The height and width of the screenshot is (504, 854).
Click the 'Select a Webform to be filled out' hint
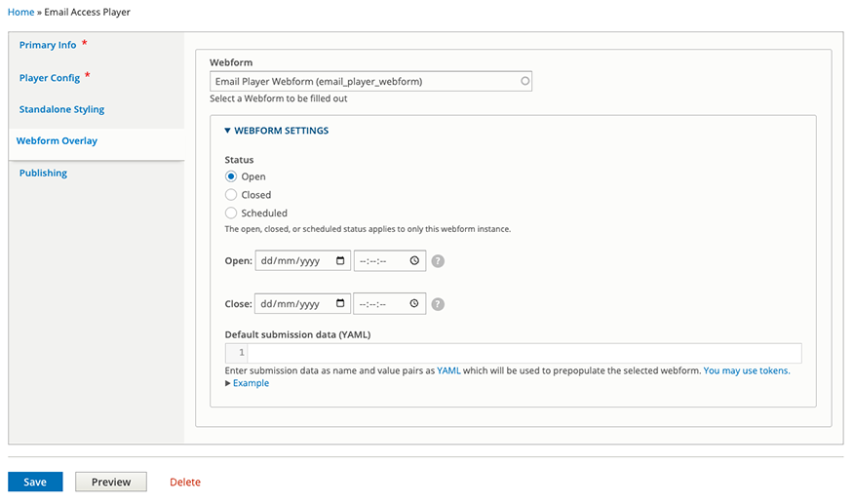[x=278, y=98]
